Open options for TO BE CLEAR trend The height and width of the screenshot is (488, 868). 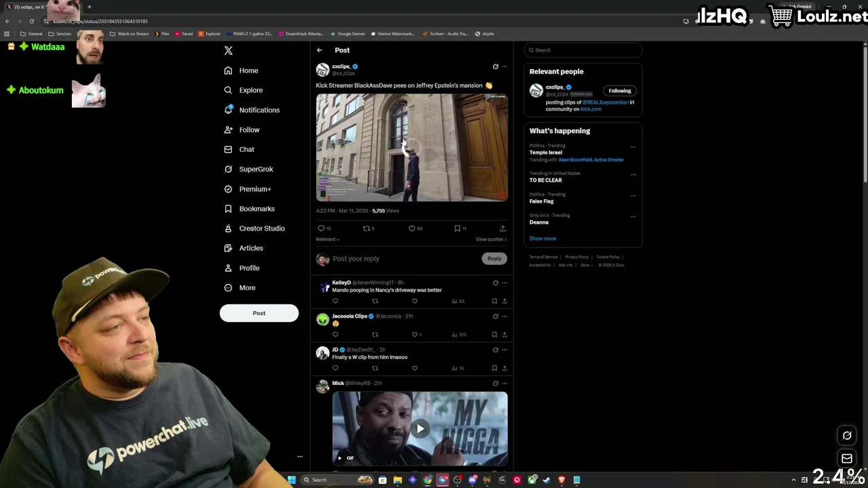pyautogui.click(x=633, y=174)
